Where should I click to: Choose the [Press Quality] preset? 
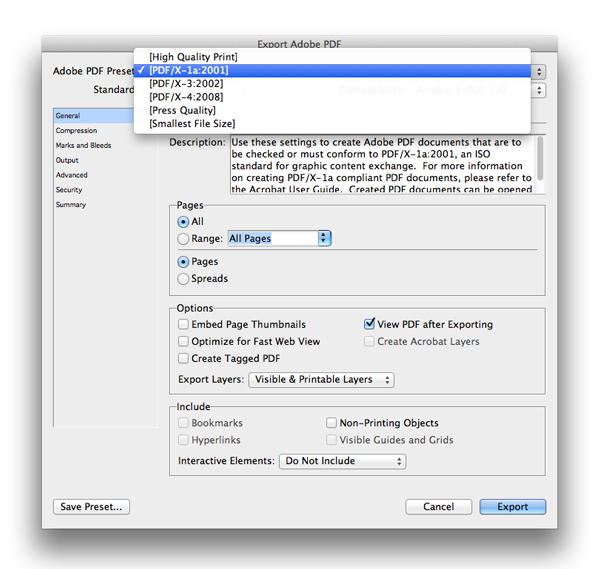[332, 111]
